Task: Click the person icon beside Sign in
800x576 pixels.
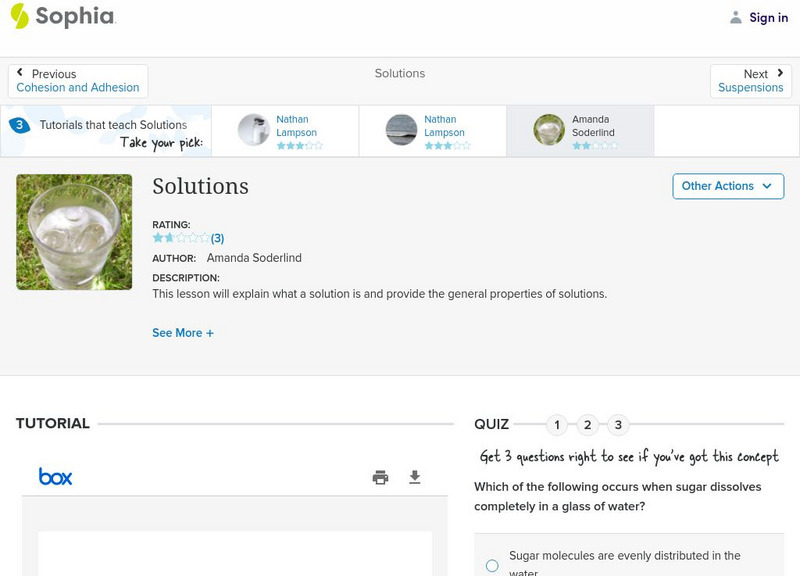Action: pyautogui.click(x=734, y=17)
